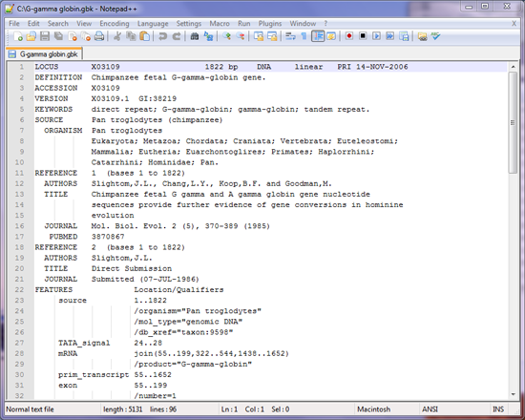Select the G-gamma globin.gbk tab
Viewport: 525px width, 420px height.
point(44,53)
